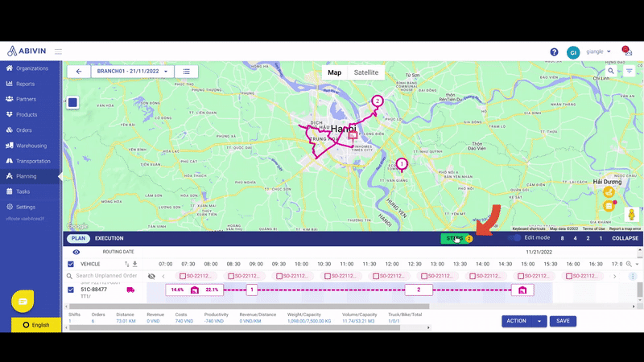Switch map to Satellite view
Viewport: 644px width, 362px height.
point(366,72)
